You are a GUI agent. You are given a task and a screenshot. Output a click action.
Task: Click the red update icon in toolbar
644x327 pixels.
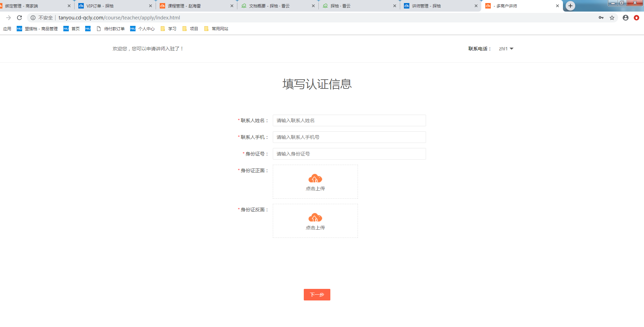tap(637, 18)
